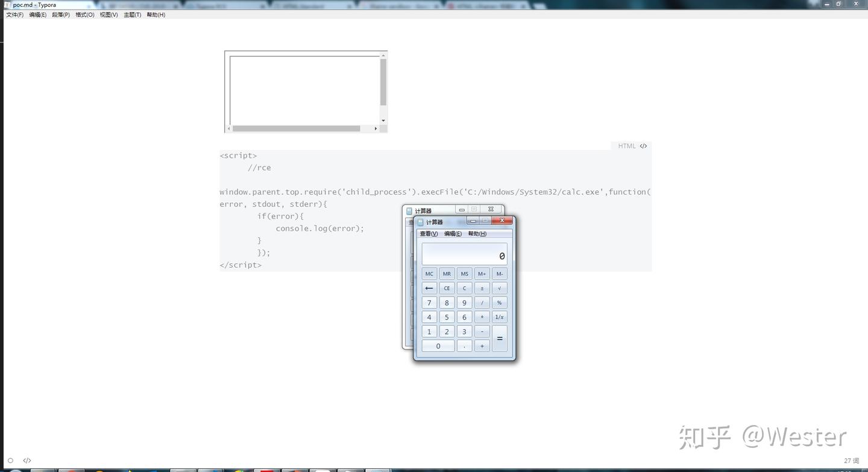The width and height of the screenshot is (868, 472).
Task: Click calculator digit 7
Action: click(x=429, y=303)
